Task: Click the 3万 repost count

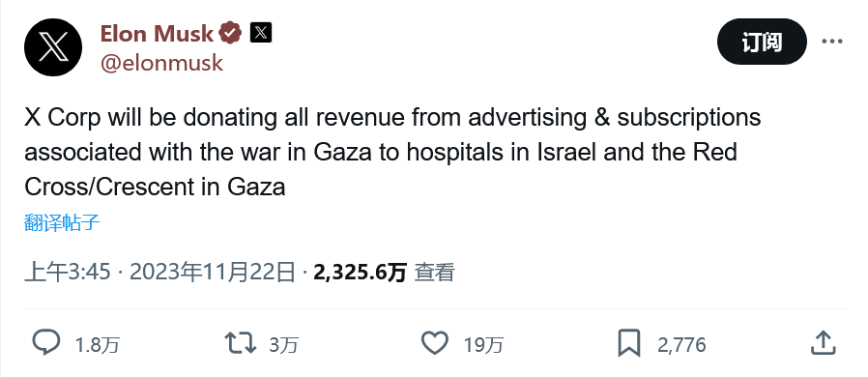Action: pos(284,345)
